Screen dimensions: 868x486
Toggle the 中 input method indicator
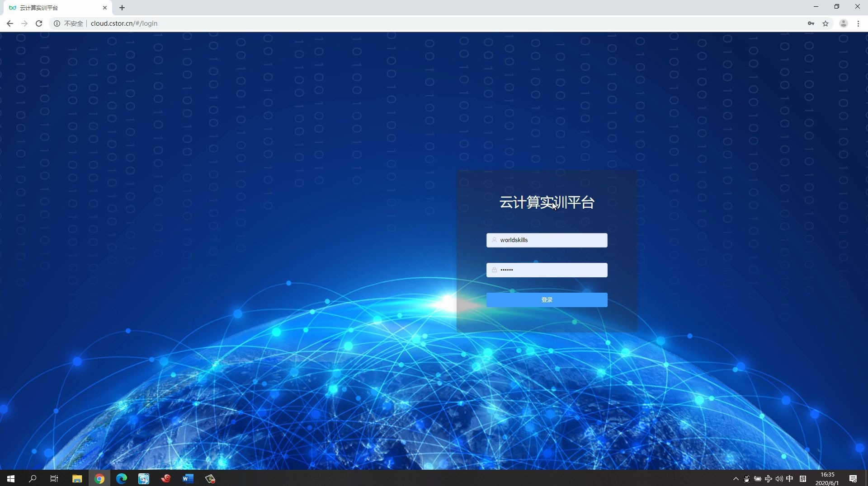790,479
